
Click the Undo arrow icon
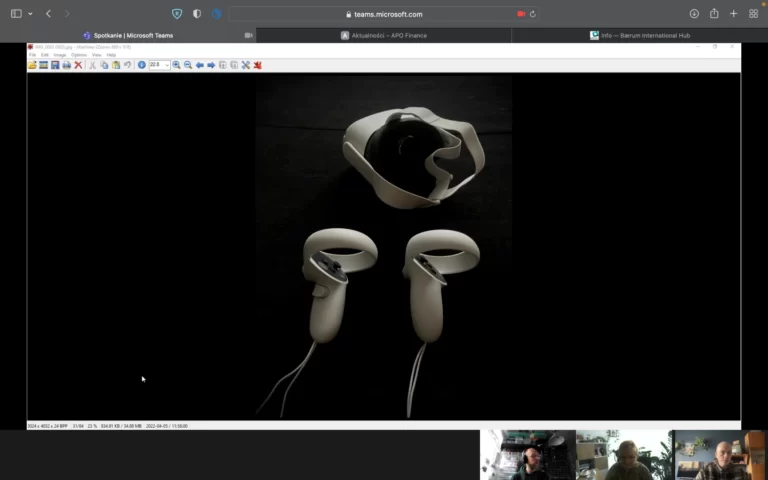point(127,65)
